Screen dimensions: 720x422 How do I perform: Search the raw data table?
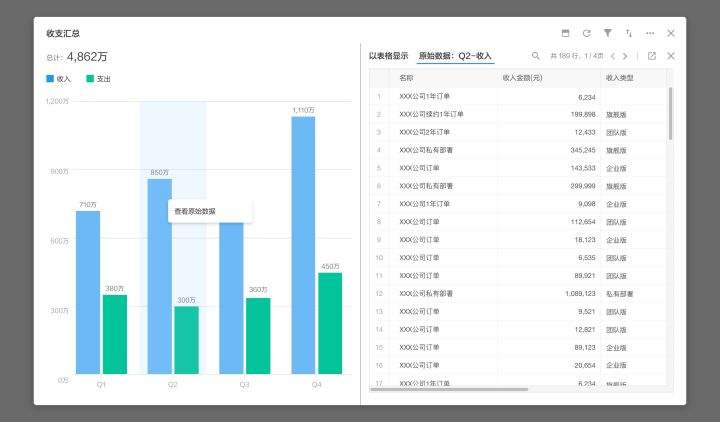point(536,56)
